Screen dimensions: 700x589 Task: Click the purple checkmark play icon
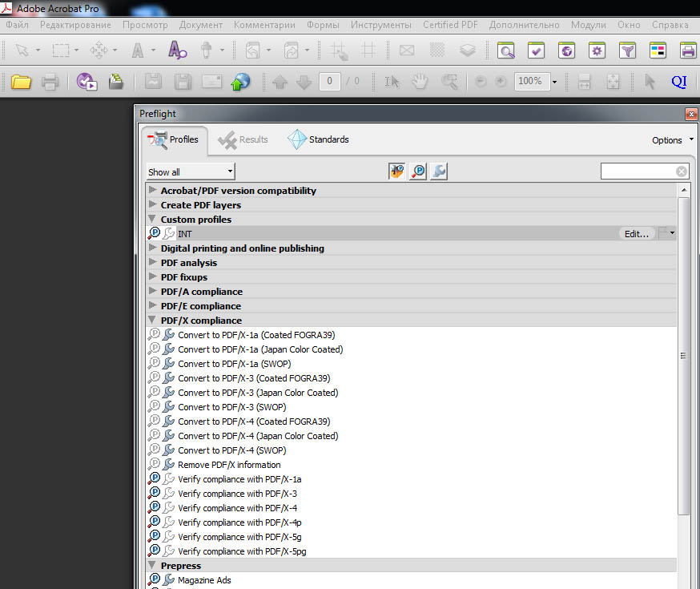tap(86, 82)
